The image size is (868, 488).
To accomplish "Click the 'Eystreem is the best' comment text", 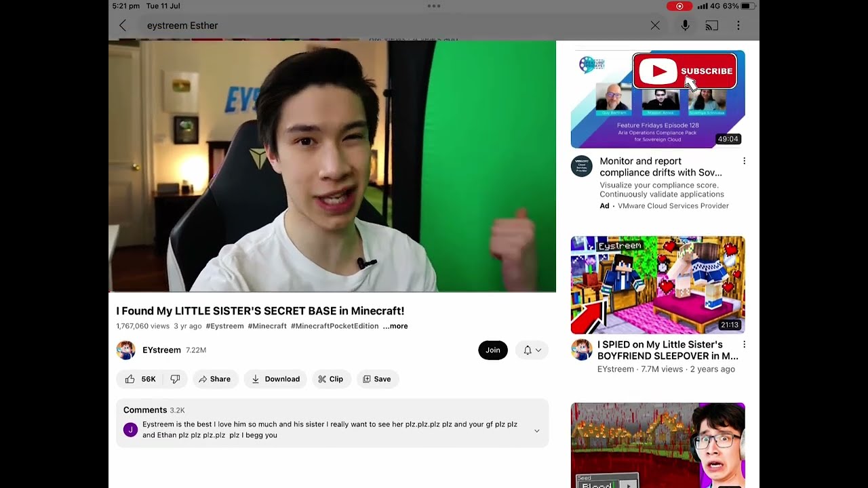I will click(x=330, y=430).
